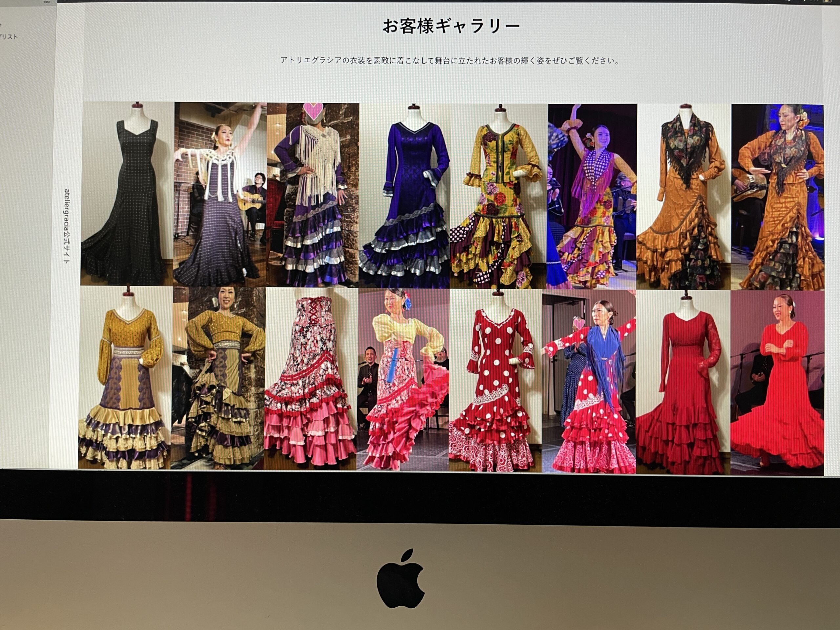Open dancer photo with guitarist and brick wall
Screen dimensions: 840x630
[x=220, y=195]
